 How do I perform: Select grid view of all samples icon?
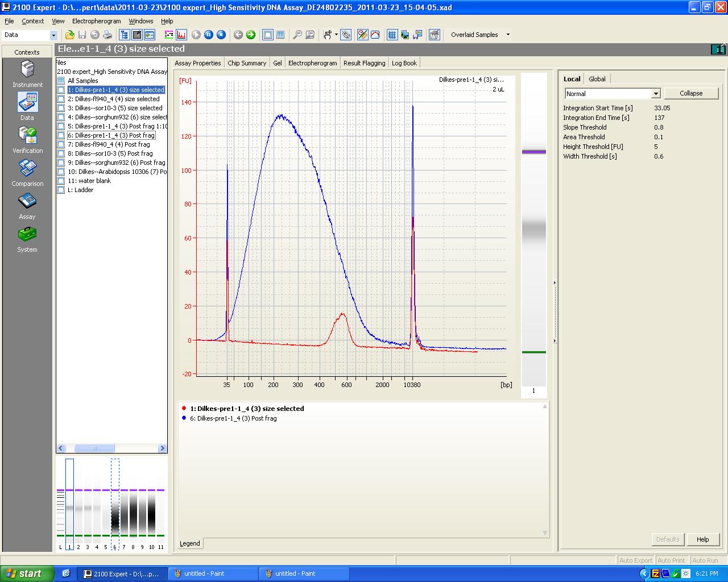[280, 35]
